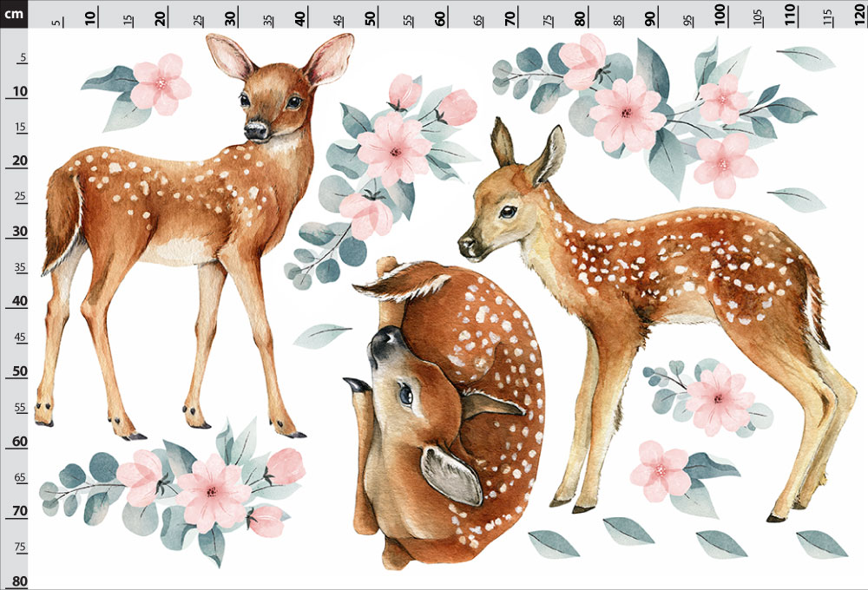Click the left ear of the left standing deer
Image resolution: width=868 pixels, height=590 pixels.
pos(230,56)
